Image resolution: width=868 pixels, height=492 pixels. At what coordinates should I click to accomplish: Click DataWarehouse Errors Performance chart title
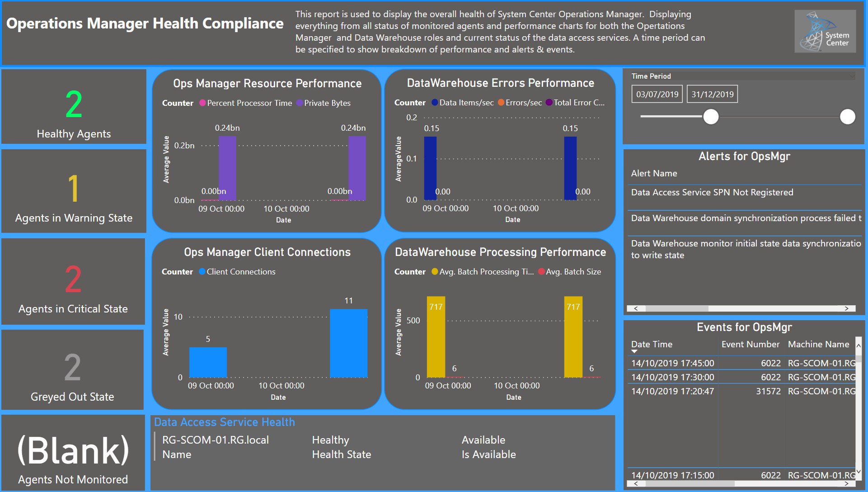pyautogui.click(x=501, y=83)
